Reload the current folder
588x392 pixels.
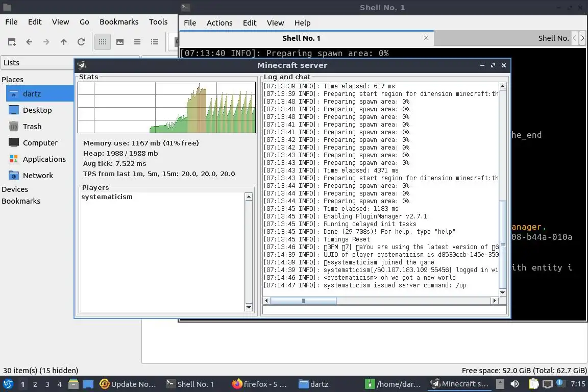[81, 42]
